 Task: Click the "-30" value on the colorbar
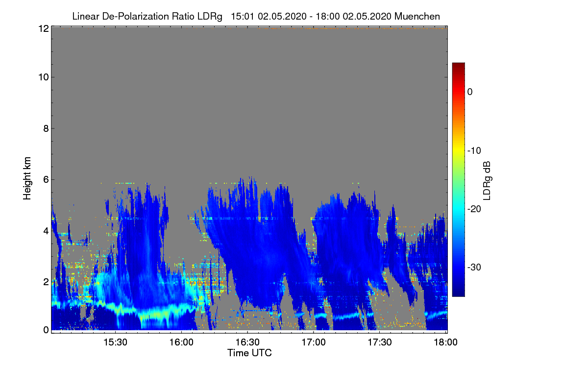coord(474,268)
